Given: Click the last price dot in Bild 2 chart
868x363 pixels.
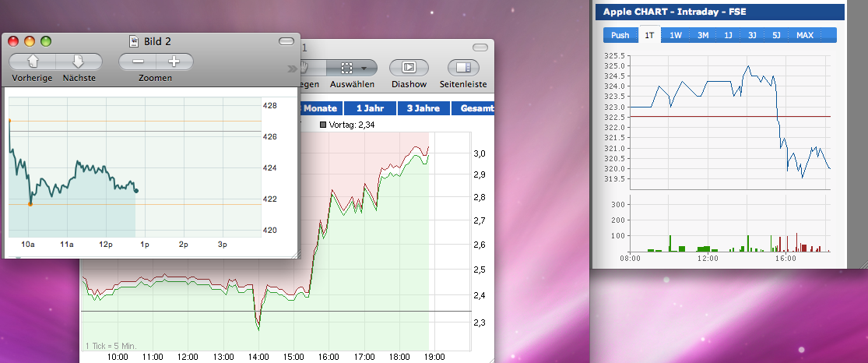Looking at the screenshot, I should point(136,191).
